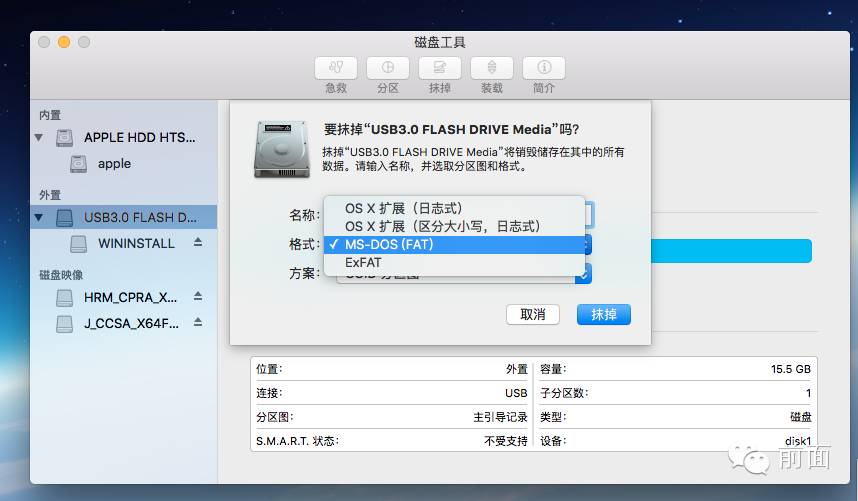Click the 取消 cancel button
The height and width of the screenshot is (501, 858).
coord(532,314)
